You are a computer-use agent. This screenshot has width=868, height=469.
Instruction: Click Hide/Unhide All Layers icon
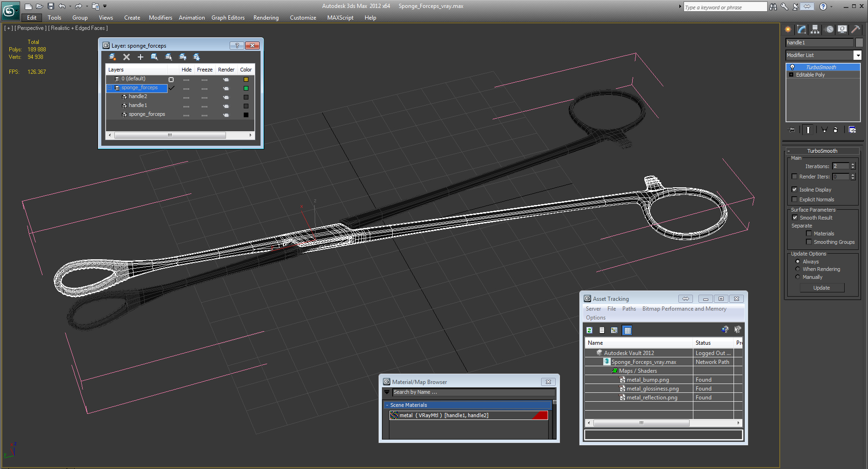(x=183, y=57)
